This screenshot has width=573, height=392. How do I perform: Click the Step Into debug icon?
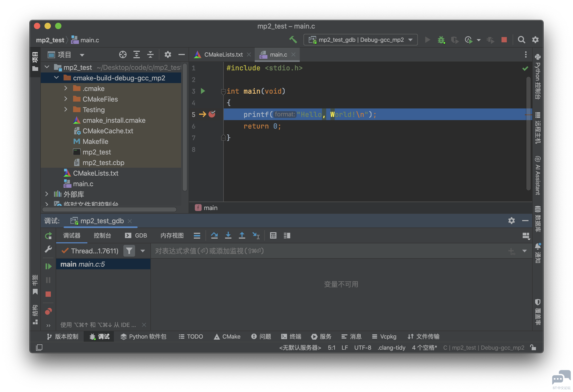(228, 235)
